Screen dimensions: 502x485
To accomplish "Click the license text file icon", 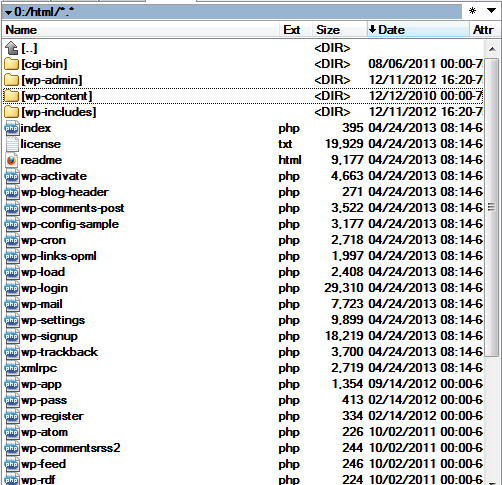I will pyautogui.click(x=12, y=144).
